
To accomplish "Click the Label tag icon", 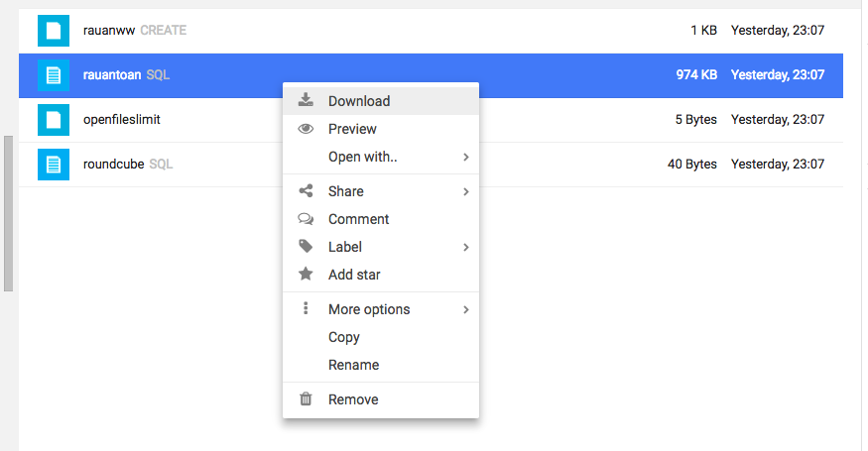I will [306, 246].
